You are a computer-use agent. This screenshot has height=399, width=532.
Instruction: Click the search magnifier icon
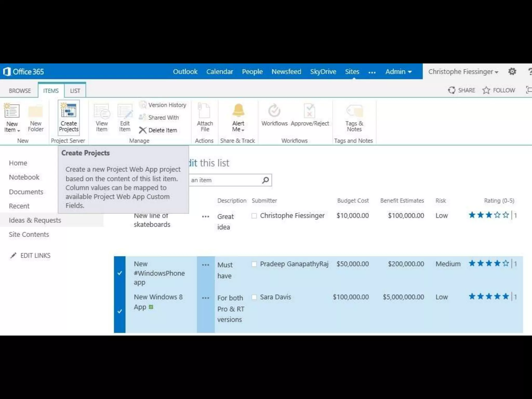265,180
